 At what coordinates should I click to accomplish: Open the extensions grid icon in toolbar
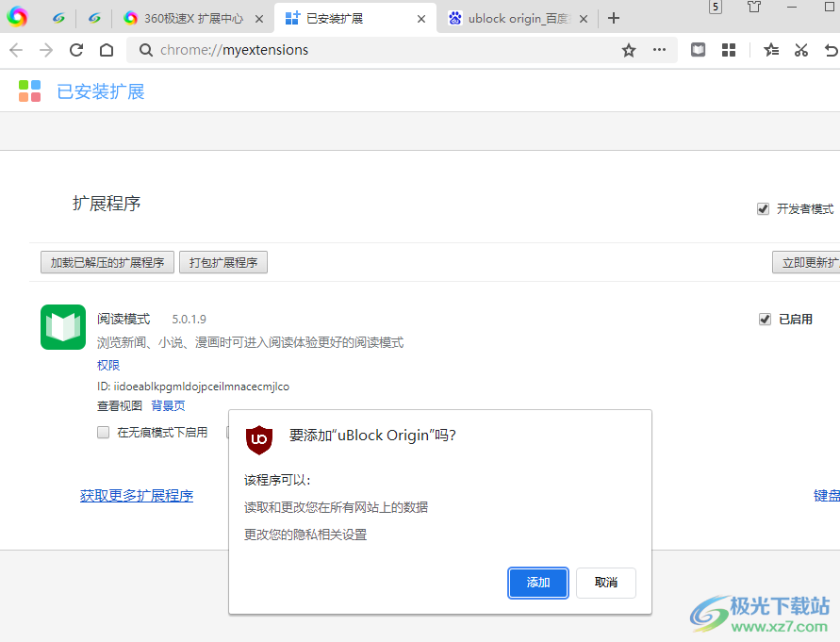coord(729,50)
